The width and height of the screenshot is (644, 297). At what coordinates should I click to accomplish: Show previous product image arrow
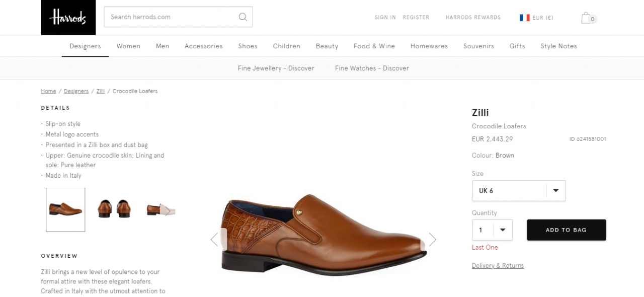point(214,240)
